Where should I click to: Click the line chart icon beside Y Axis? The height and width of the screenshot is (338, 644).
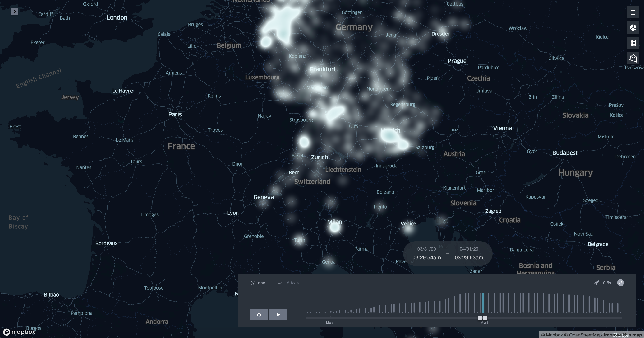pyautogui.click(x=279, y=283)
